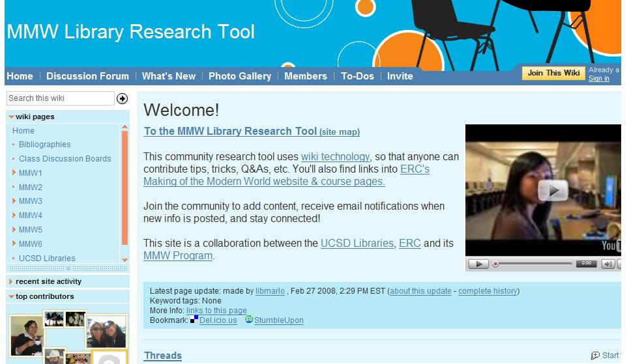Click the video seek position knob
Image resolution: width=629 pixels, height=364 pixels.
tap(495, 264)
